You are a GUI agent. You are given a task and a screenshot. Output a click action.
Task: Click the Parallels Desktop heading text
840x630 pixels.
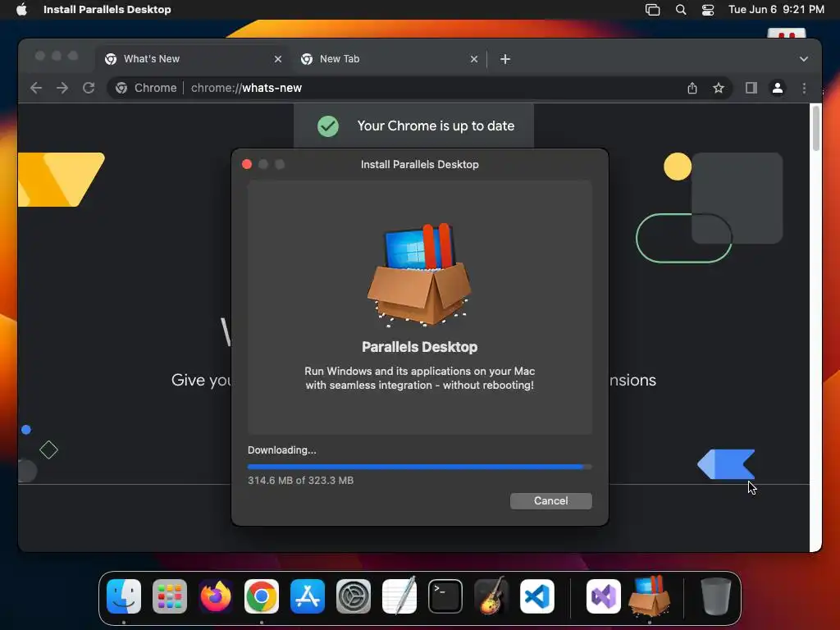coord(419,347)
